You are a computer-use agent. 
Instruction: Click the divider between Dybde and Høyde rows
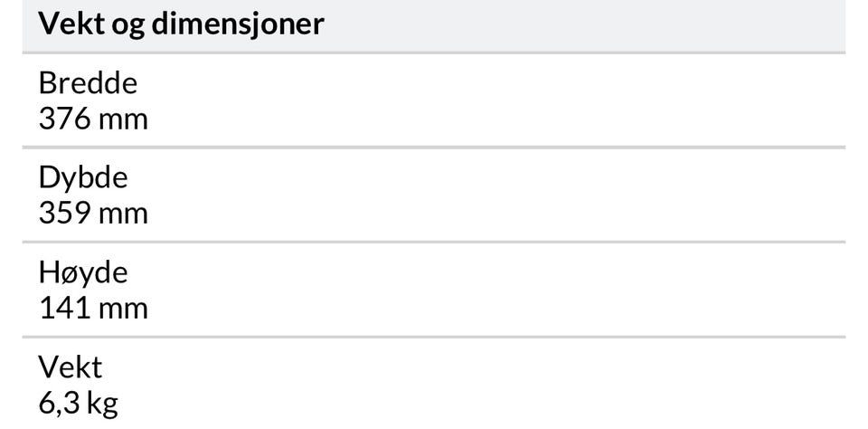[434, 242]
